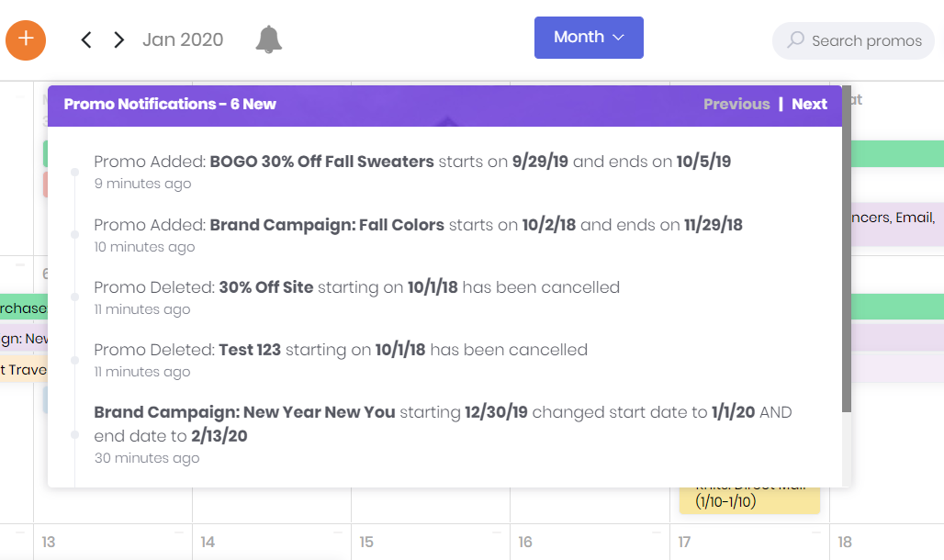Open the Month view dropdown
Image resolution: width=944 pixels, height=560 pixels.
coord(589,38)
